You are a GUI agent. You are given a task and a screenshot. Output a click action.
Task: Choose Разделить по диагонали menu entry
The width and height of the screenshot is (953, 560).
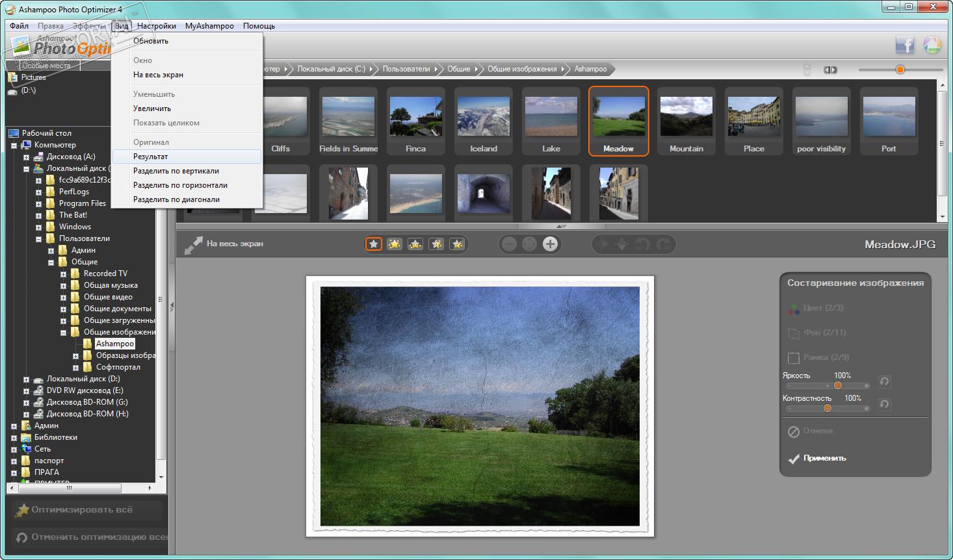click(x=187, y=199)
